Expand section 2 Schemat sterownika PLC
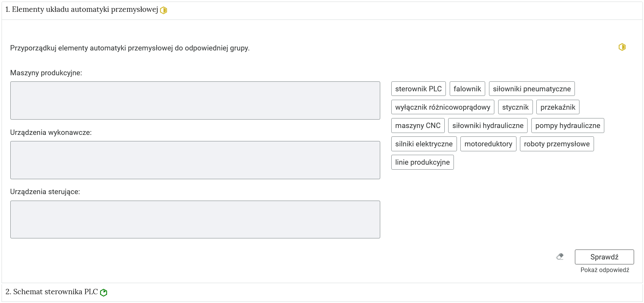Screen dimensions: 644x303 pos(52,292)
